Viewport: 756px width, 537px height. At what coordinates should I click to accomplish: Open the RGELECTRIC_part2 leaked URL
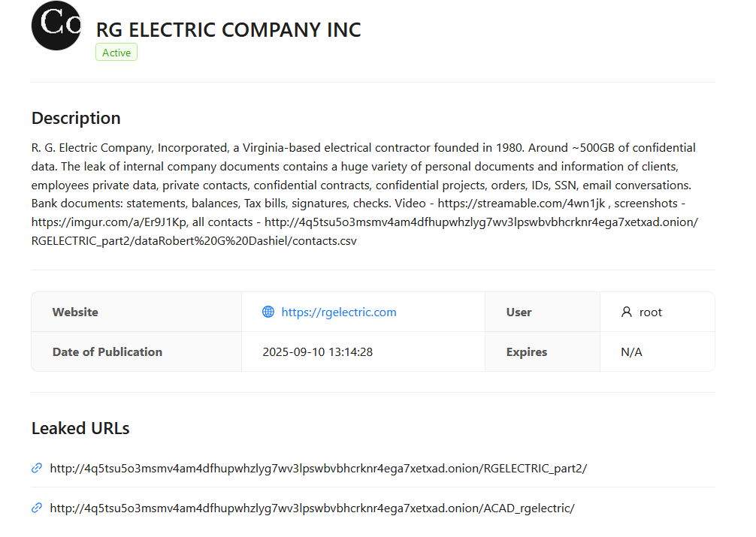click(x=318, y=468)
